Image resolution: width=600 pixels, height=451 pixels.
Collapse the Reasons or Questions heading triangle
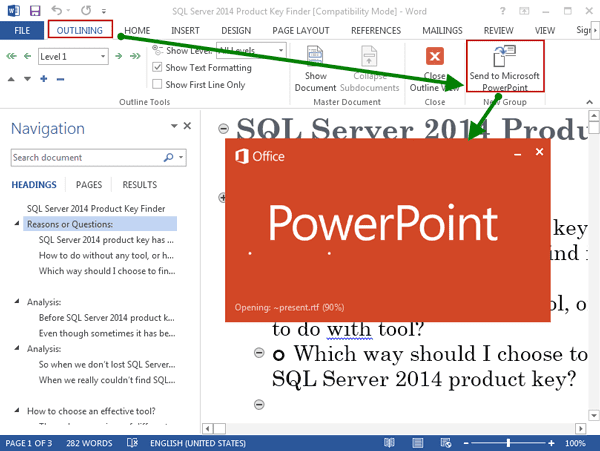[17, 223]
